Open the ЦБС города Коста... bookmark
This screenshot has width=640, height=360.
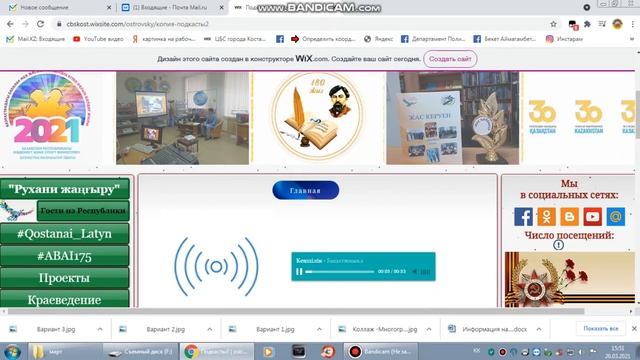(234, 39)
